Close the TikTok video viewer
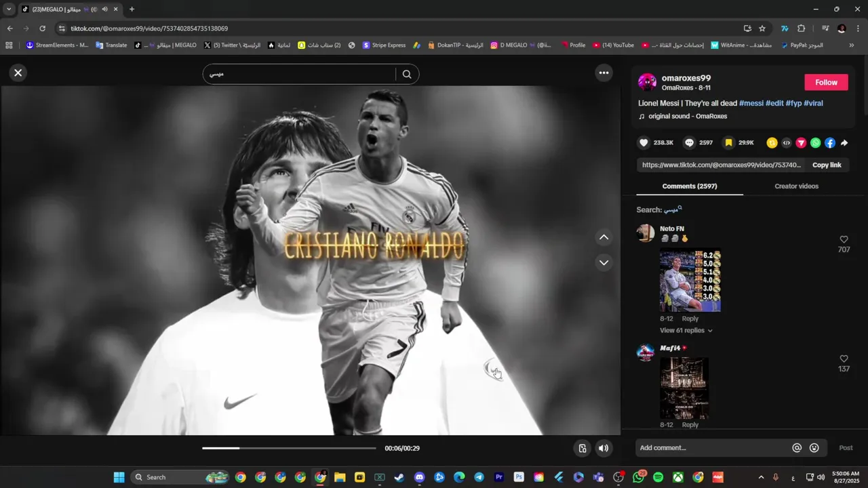This screenshot has width=868, height=488. 18,73
